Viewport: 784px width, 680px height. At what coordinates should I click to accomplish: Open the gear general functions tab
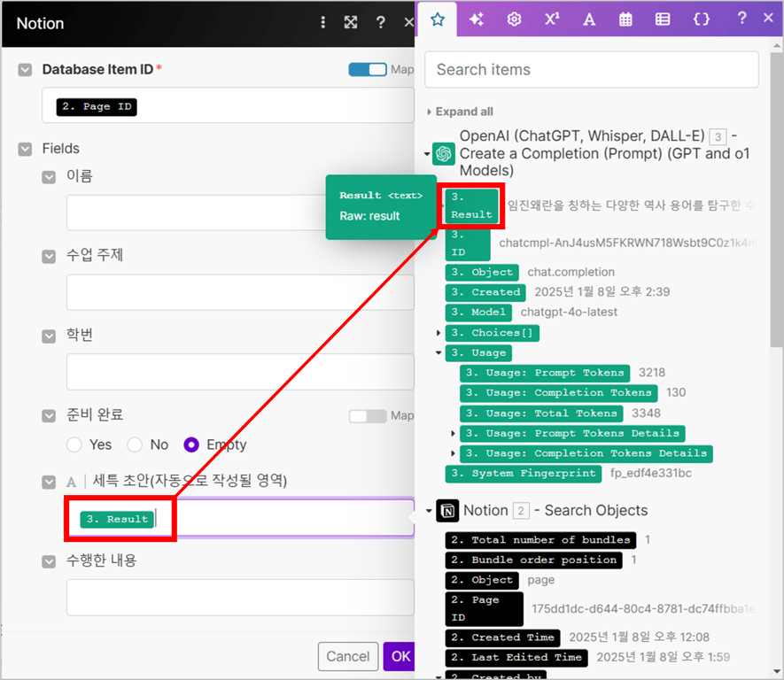click(514, 19)
